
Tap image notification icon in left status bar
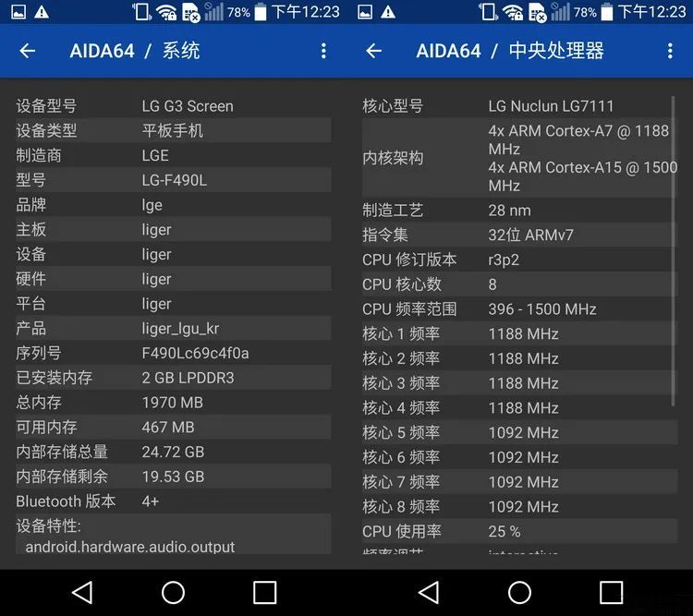[x=18, y=12]
